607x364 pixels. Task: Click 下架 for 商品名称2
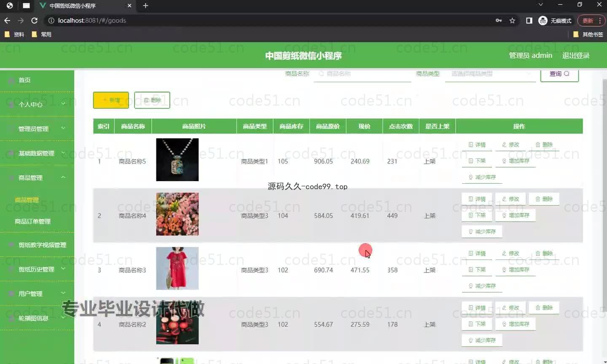click(477, 324)
